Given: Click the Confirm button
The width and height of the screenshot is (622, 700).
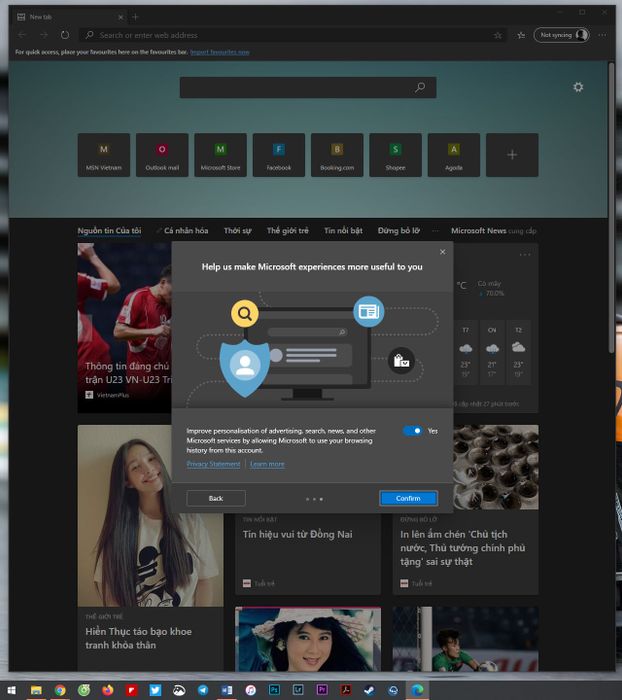Looking at the screenshot, I should [408, 498].
